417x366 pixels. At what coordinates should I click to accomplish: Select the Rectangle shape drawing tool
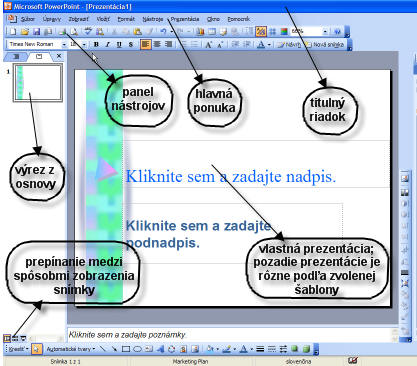pyautogui.click(x=126, y=349)
